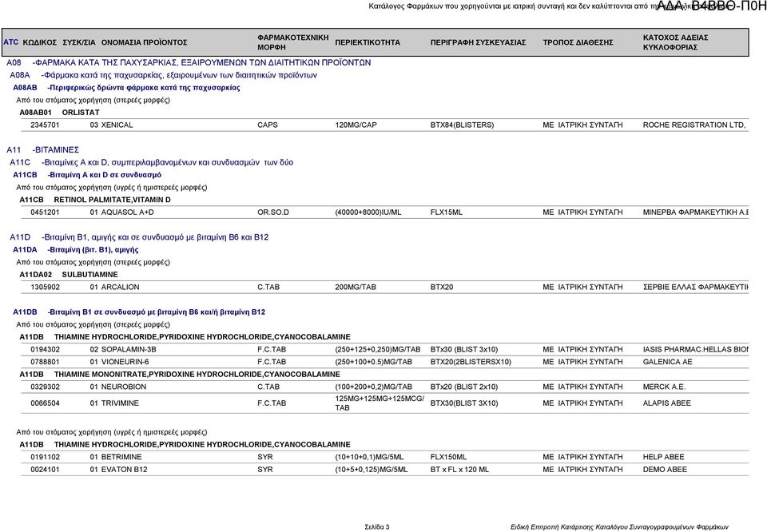Click the (40000+8000)IU/ML content value
Image resolution: width=767 pixels, height=532 pixels.
(368, 212)
